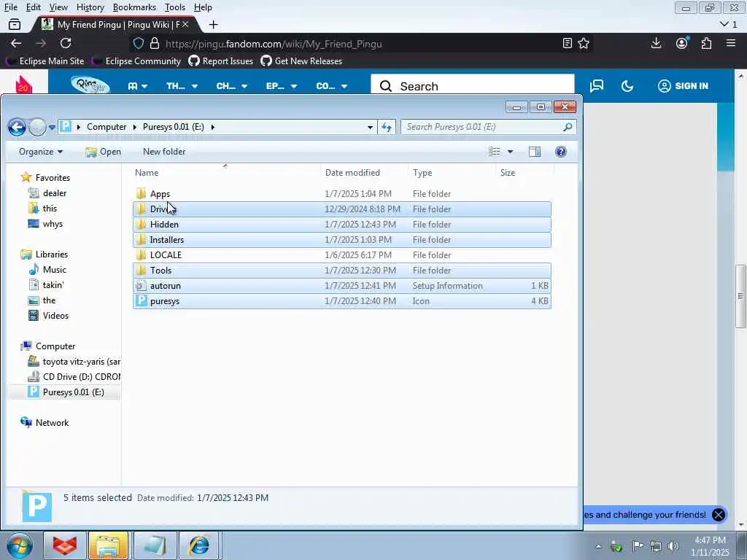Select the Hidden folder row

pyautogui.click(x=342, y=225)
